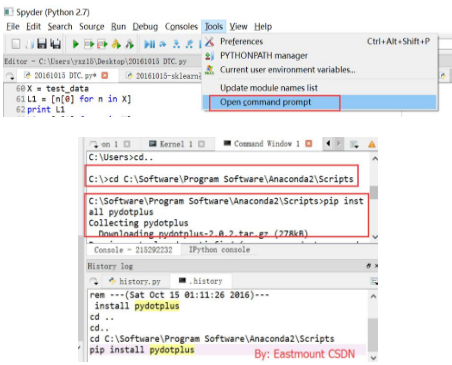
Task: Open the Run menu
Action: tap(118, 26)
